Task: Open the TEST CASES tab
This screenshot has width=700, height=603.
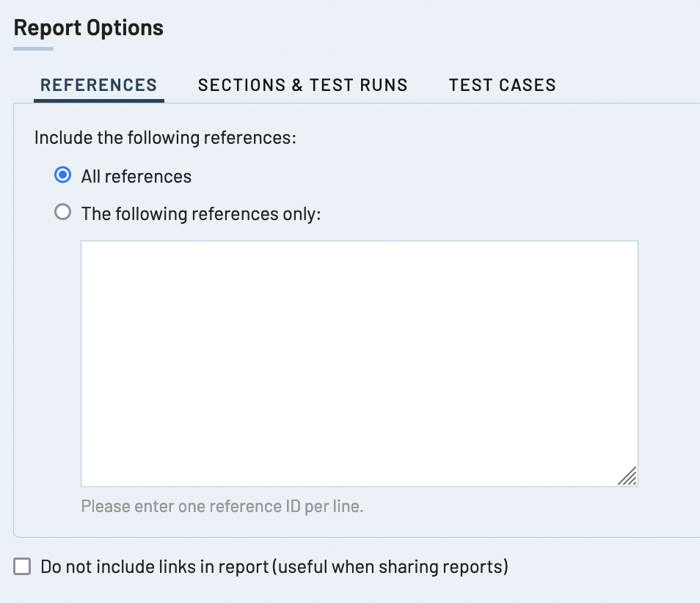Action: (x=503, y=84)
